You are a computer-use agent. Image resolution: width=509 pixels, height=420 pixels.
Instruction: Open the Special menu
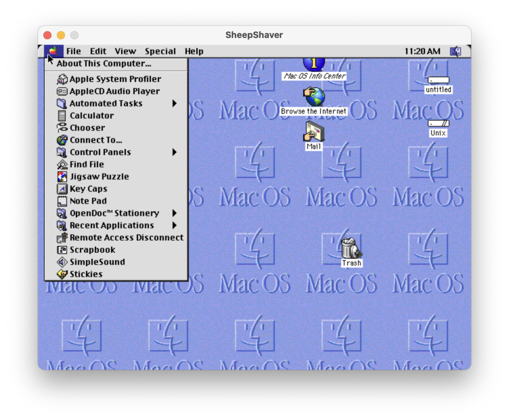point(160,51)
